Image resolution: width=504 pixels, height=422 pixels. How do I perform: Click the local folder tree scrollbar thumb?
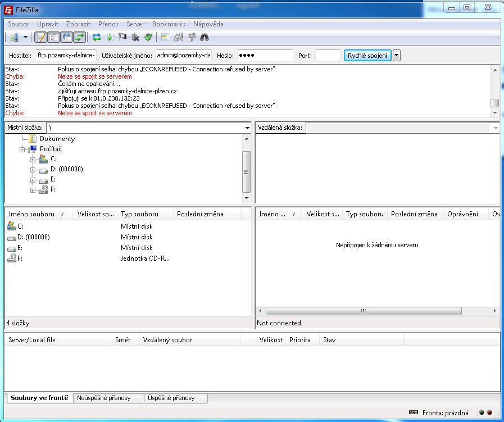(246, 171)
